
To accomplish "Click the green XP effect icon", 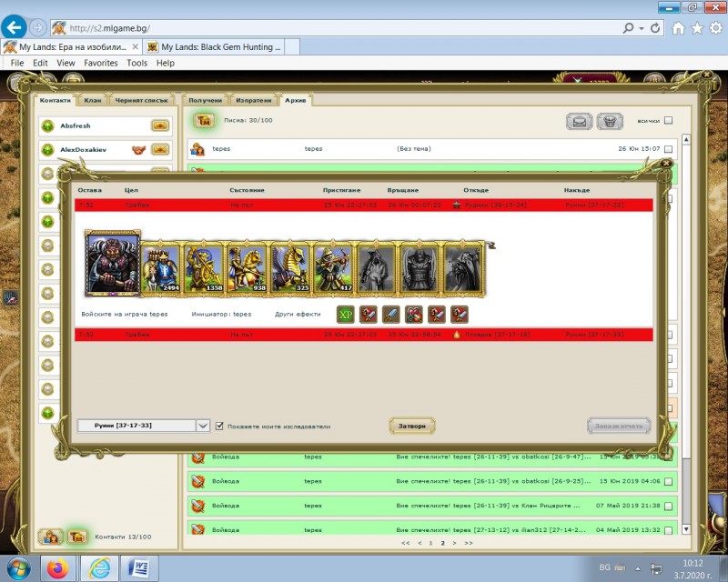I will pos(346,314).
